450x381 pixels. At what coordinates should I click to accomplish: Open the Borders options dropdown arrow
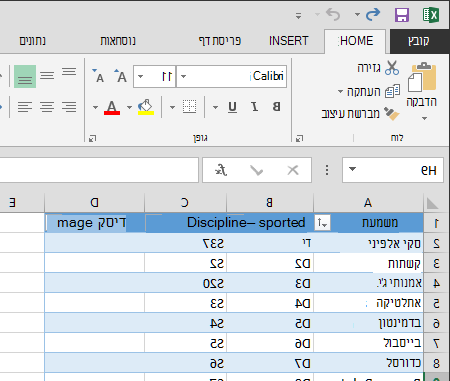[172, 107]
